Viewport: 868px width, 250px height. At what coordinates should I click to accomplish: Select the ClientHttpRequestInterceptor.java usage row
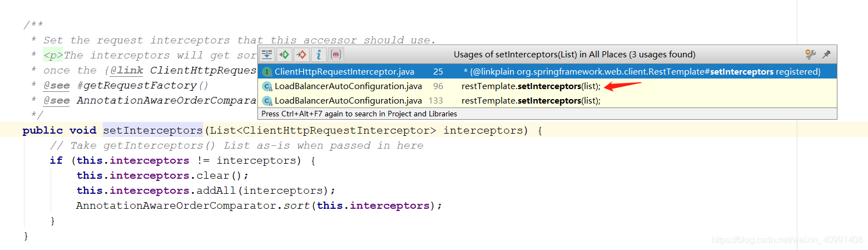click(x=547, y=72)
